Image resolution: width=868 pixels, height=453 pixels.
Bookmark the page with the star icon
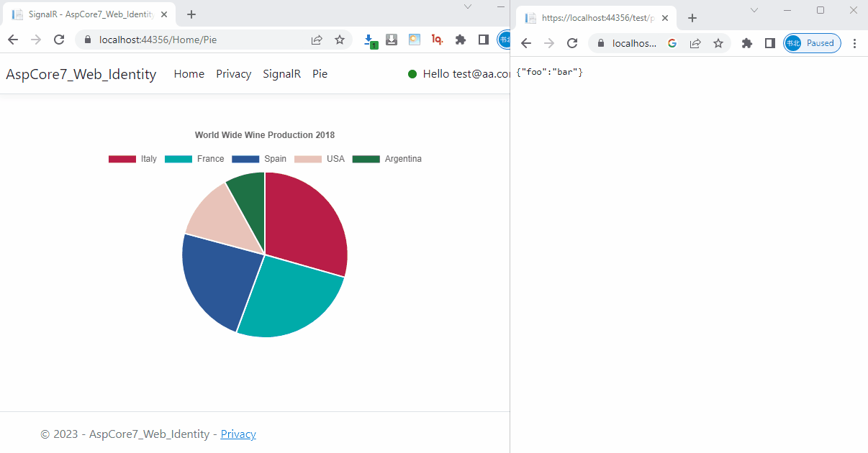click(339, 41)
